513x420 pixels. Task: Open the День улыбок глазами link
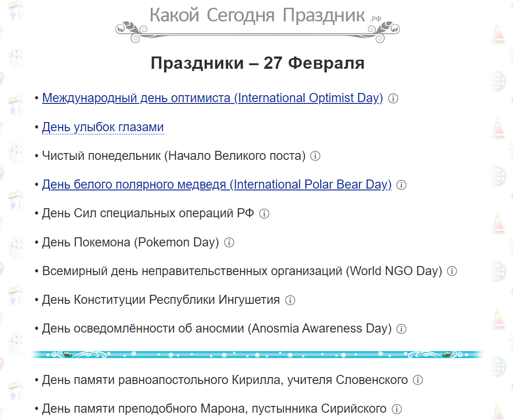tap(103, 127)
